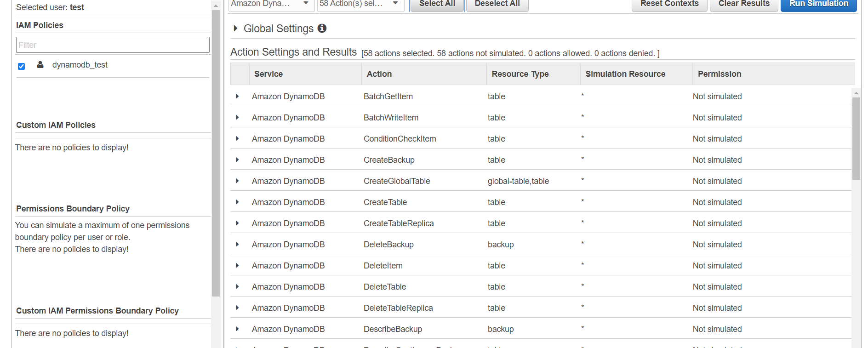The height and width of the screenshot is (348, 868).
Task: Click the DeleteItem action name
Action: (x=383, y=266)
